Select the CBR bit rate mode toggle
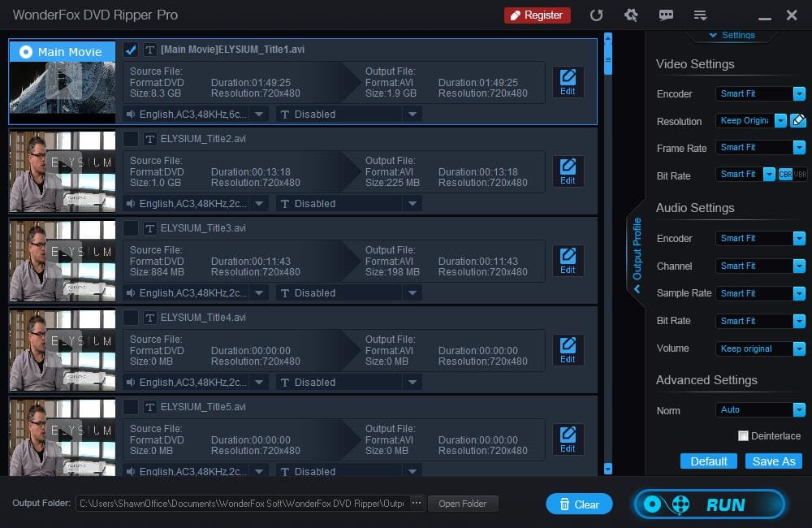The height and width of the screenshot is (528, 812). coord(785,175)
